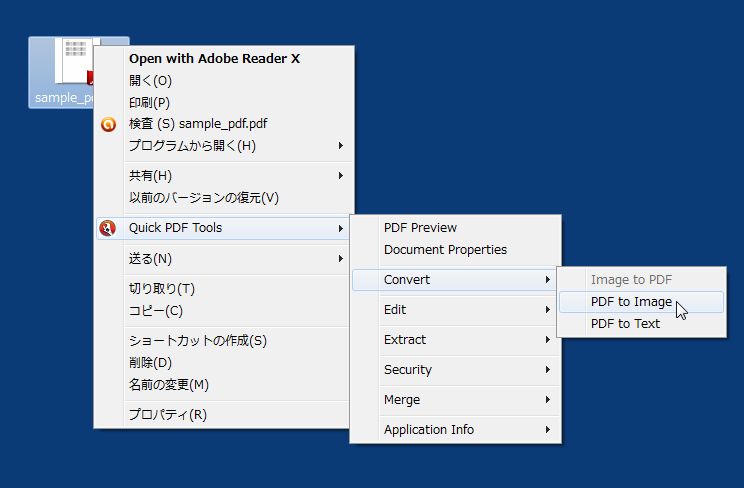Click the orange scan icon beside 検査

coord(108,124)
